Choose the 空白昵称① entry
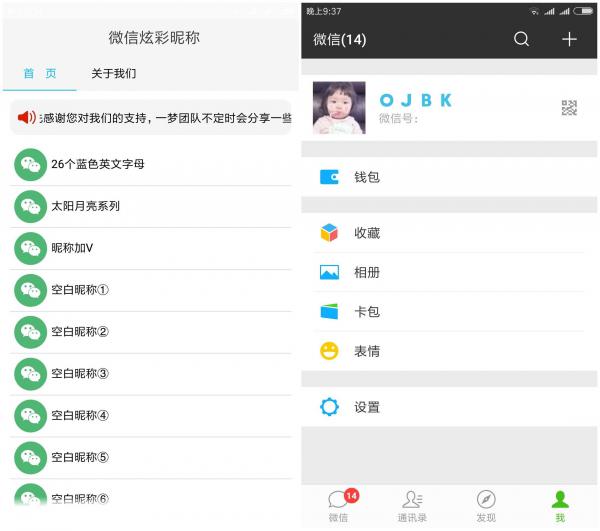Viewport: 600px width, 531px height. point(151,290)
